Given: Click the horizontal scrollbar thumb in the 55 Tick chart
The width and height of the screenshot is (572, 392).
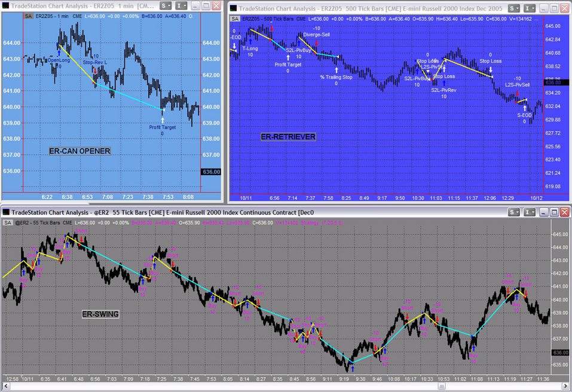Looking at the screenshot, I should point(442,386).
